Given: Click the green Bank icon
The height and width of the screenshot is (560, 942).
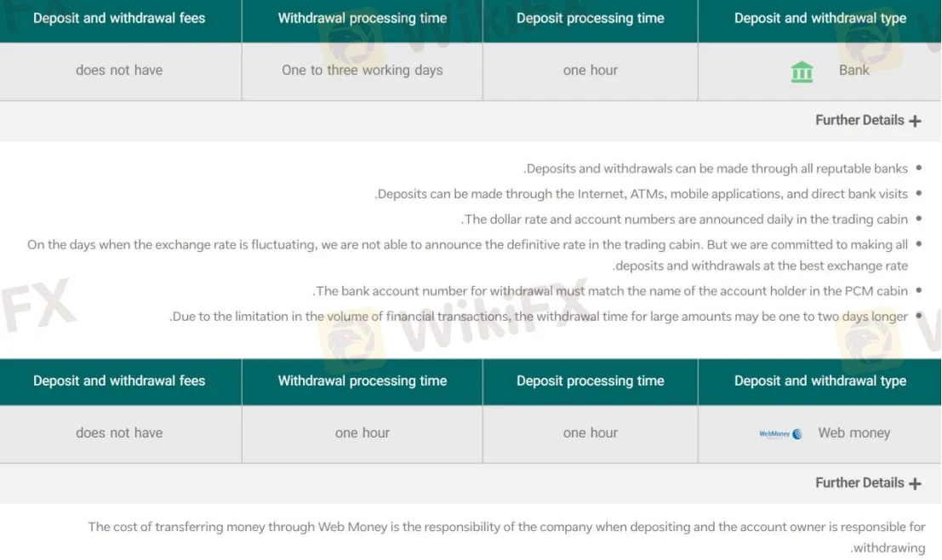Looking at the screenshot, I should pyautogui.click(x=801, y=71).
